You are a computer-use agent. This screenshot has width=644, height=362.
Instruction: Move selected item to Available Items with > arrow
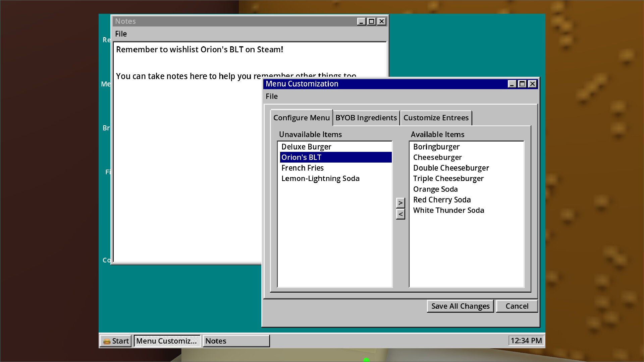pyautogui.click(x=400, y=203)
